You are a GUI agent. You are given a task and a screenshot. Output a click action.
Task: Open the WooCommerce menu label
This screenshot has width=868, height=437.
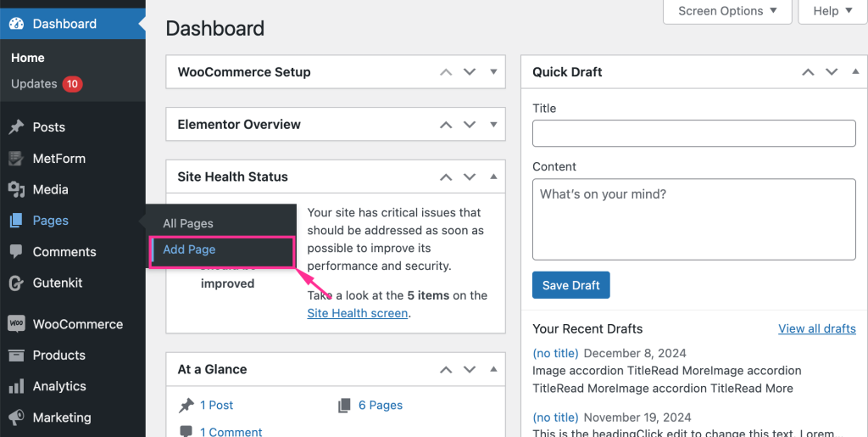click(x=77, y=324)
